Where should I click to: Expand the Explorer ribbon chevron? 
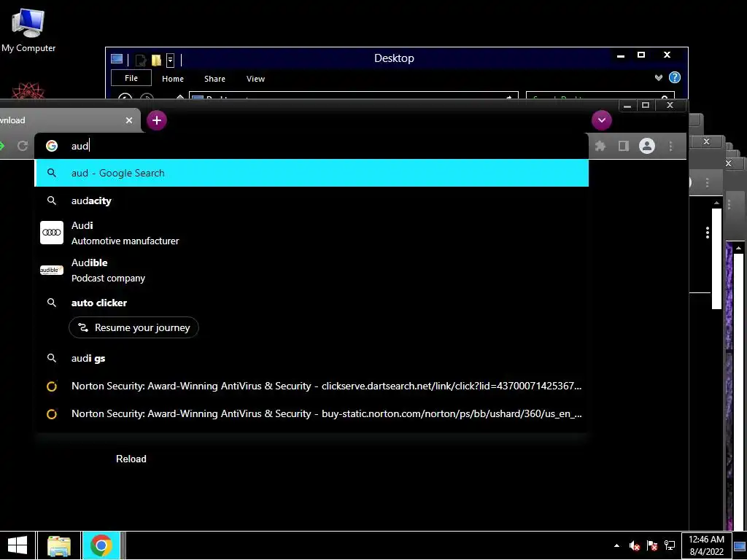[x=659, y=77]
